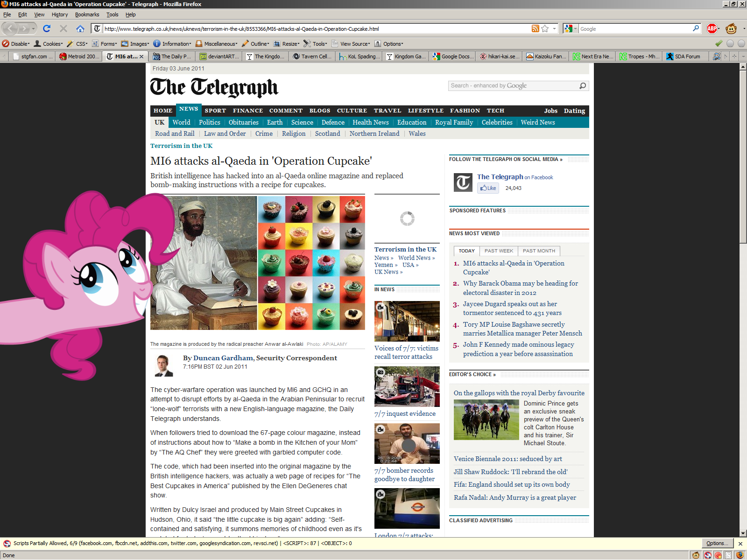The height and width of the screenshot is (560, 747).
Task: Click the NoScript icon in status bar
Action: pos(708,555)
